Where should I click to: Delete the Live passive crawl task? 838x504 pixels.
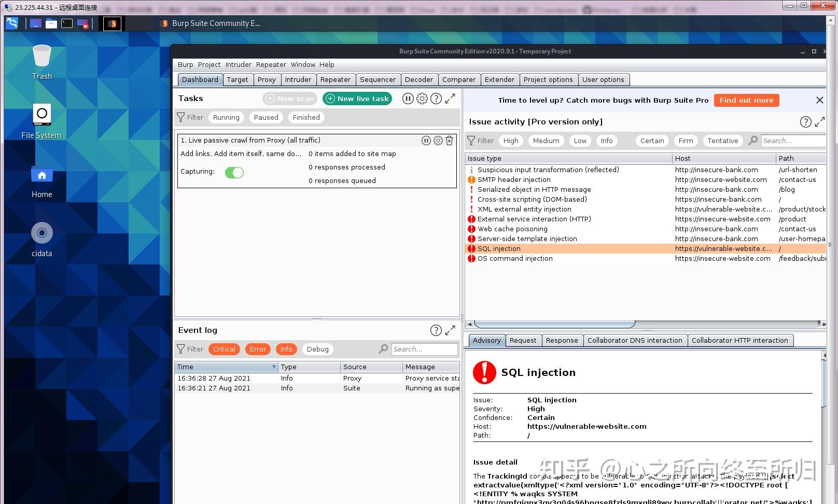pos(450,141)
